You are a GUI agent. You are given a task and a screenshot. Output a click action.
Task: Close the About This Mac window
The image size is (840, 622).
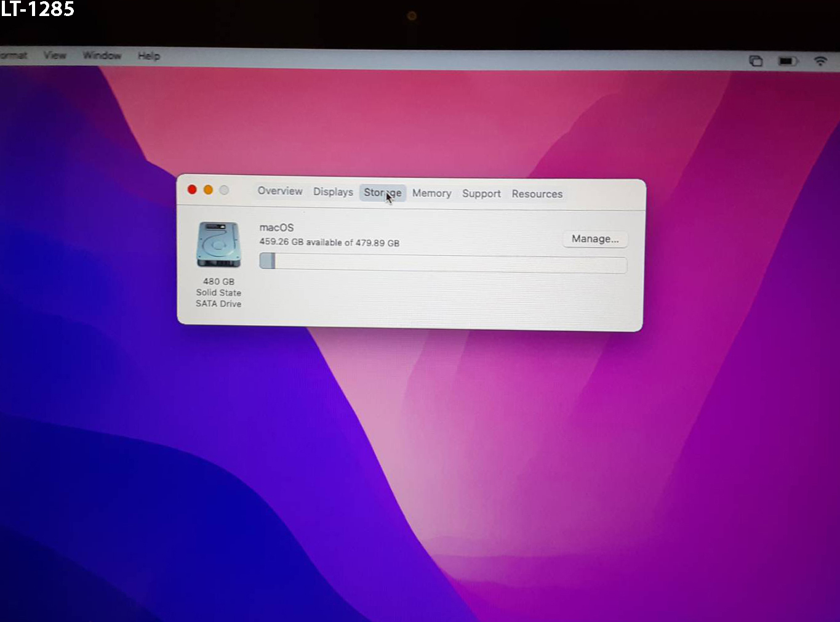(192, 190)
